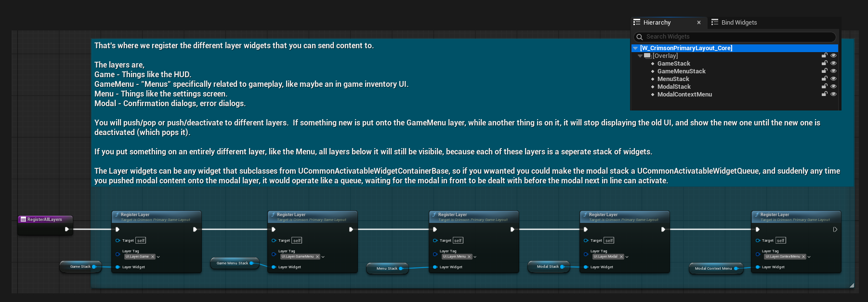This screenshot has height=302, width=868.
Task: Click the lock icon on ModalContextMenu row
Action: point(824,94)
